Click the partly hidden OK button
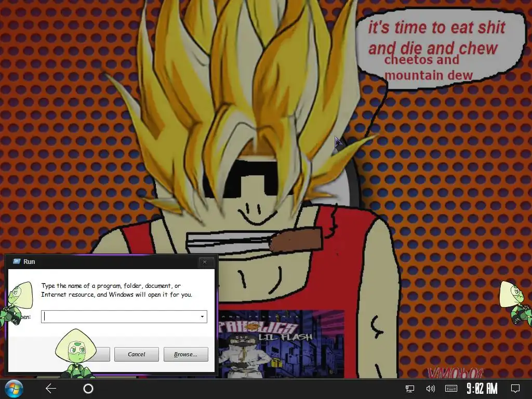Viewport: 532px width, 399px height. 102,354
